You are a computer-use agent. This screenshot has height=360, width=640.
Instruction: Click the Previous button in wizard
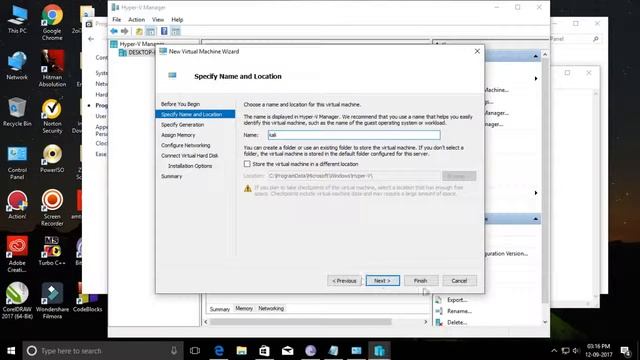tap(344, 281)
